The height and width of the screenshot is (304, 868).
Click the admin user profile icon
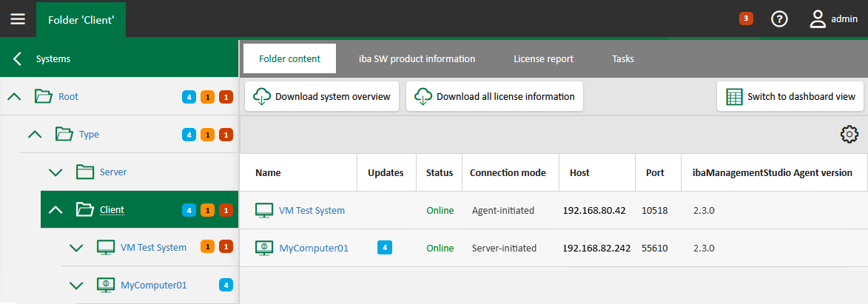coord(818,19)
